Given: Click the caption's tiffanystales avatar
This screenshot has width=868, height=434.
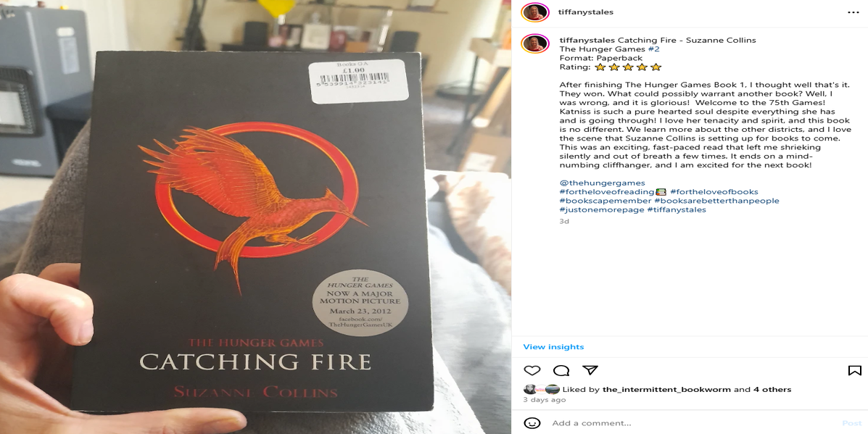Looking at the screenshot, I should coord(535,43).
